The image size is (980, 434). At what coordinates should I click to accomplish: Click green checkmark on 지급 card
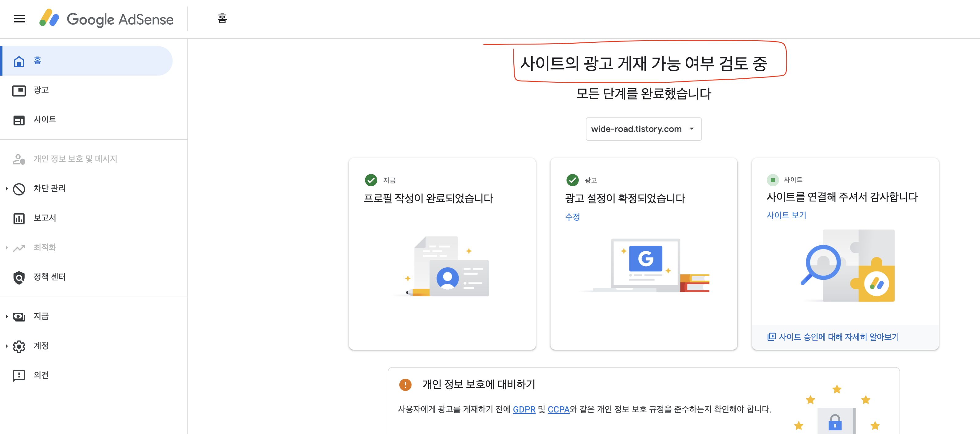pyautogui.click(x=371, y=180)
